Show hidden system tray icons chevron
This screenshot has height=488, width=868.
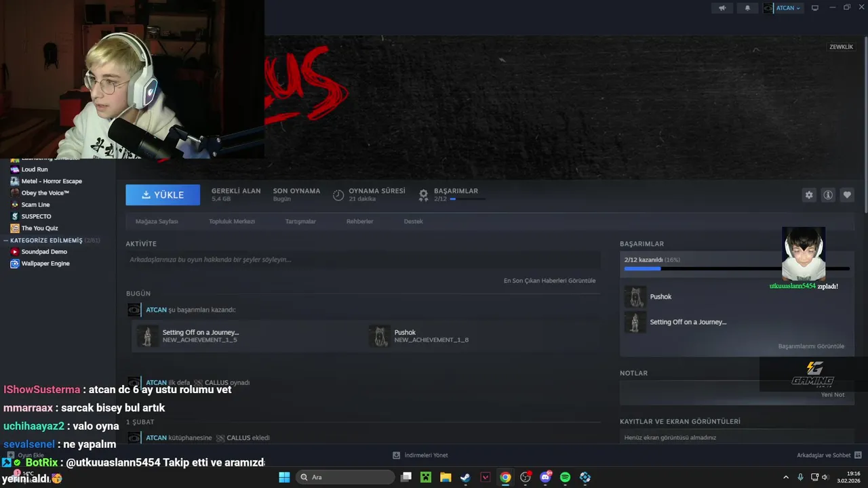point(786,477)
